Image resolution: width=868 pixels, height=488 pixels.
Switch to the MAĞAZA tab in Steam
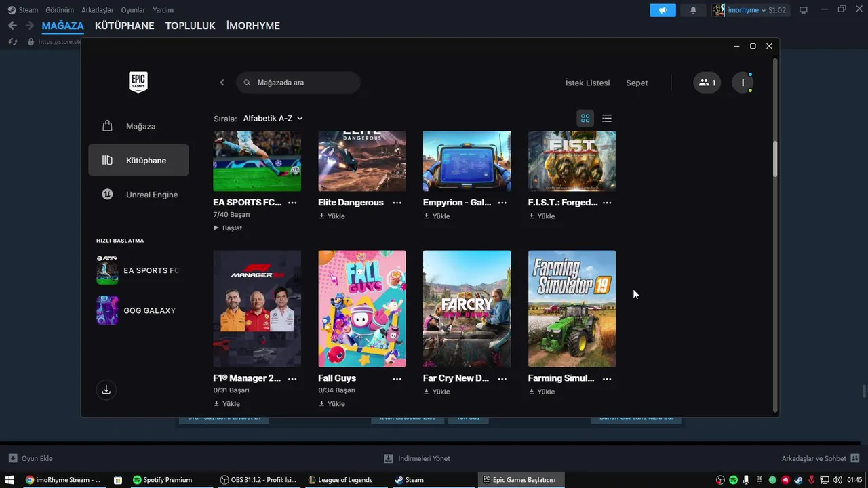pyautogui.click(x=62, y=26)
